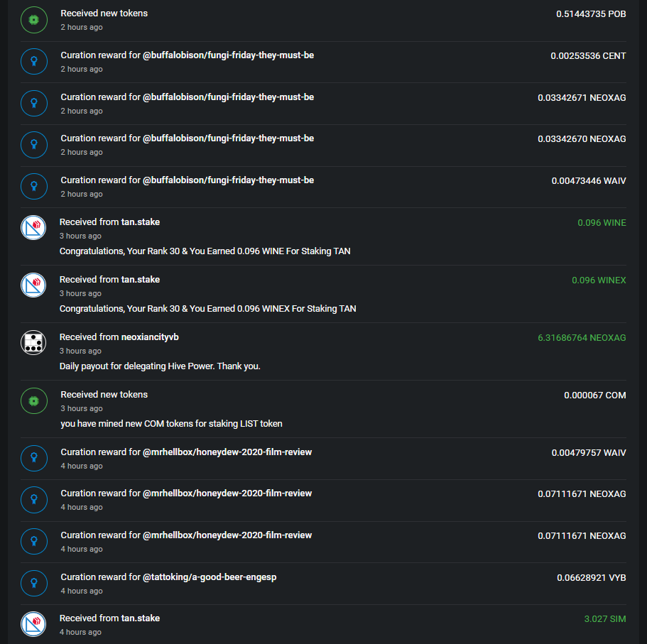Open honeydew-2020-film-review link on the WAIV row
This screenshot has width=647, height=644.
click(227, 452)
